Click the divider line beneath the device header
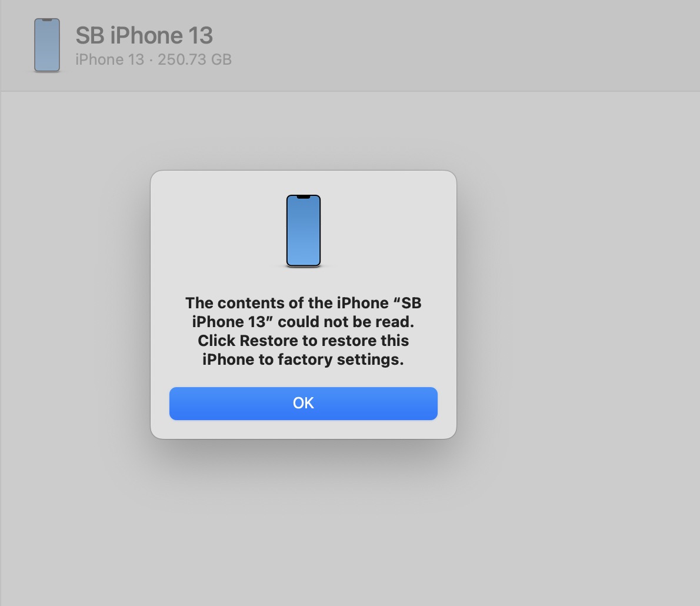 (350, 92)
